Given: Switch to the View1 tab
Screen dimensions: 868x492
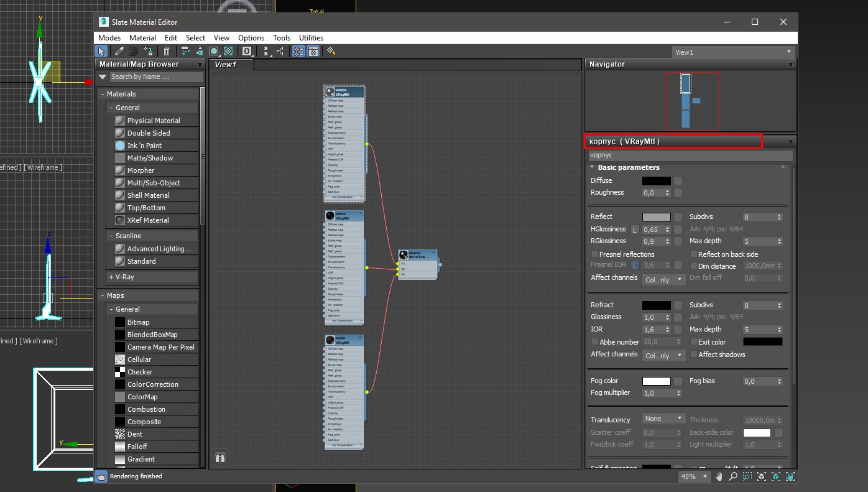Looking at the screenshot, I should click(231, 65).
